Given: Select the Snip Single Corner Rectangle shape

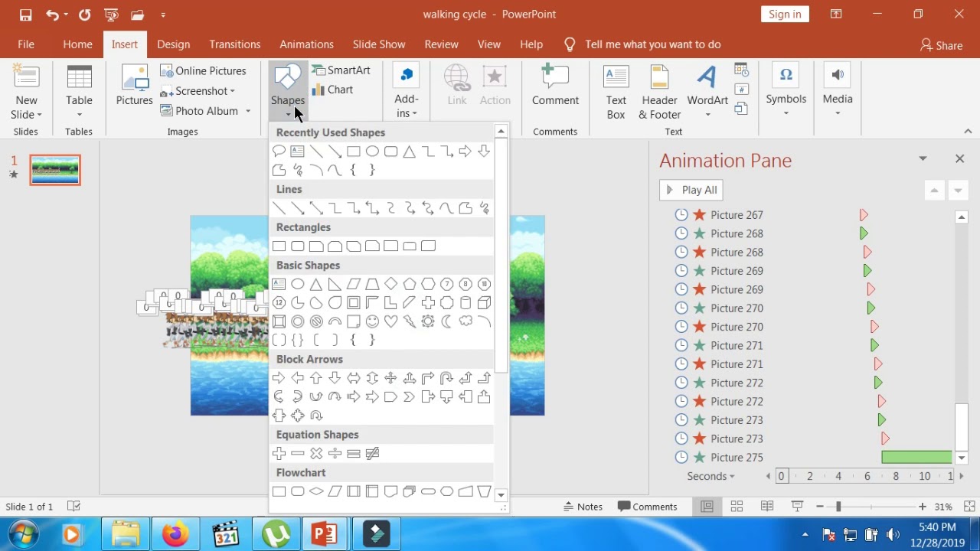Looking at the screenshot, I should (316, 246).
